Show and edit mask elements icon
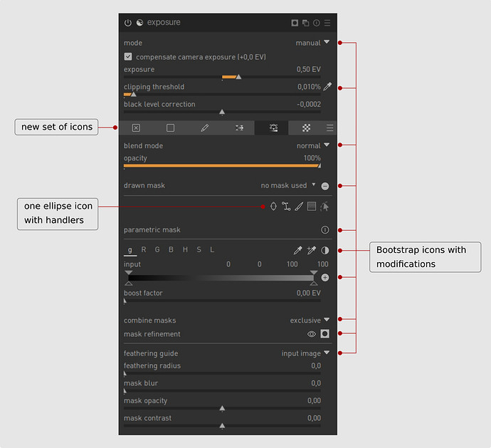This screenshot has width=491, height=448. 324,207
